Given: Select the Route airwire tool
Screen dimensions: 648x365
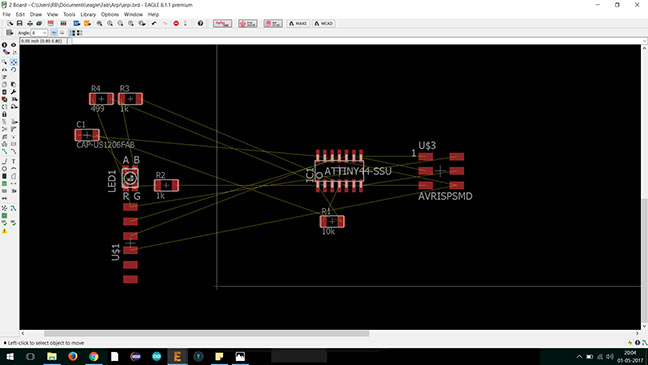Looking at the screenshot, I should click(x=4, y=151).
